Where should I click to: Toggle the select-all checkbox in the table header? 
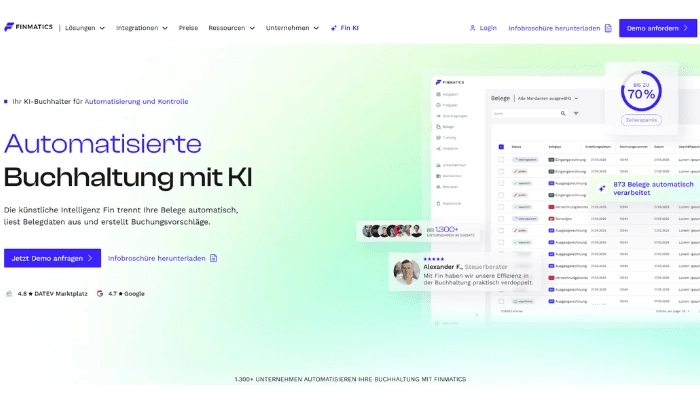click(501, 147)
